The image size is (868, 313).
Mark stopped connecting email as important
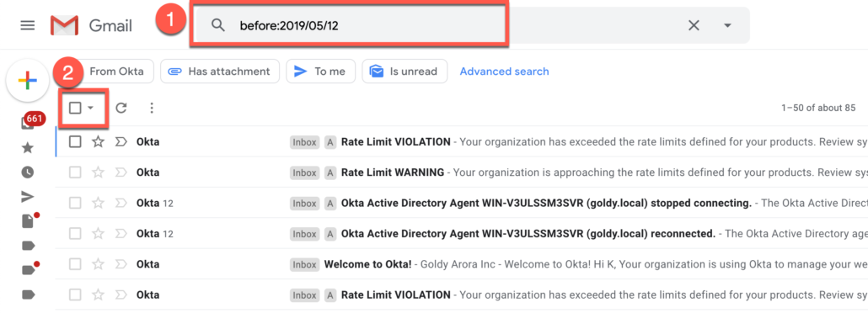pyautogui.click(x=121, y=203)
